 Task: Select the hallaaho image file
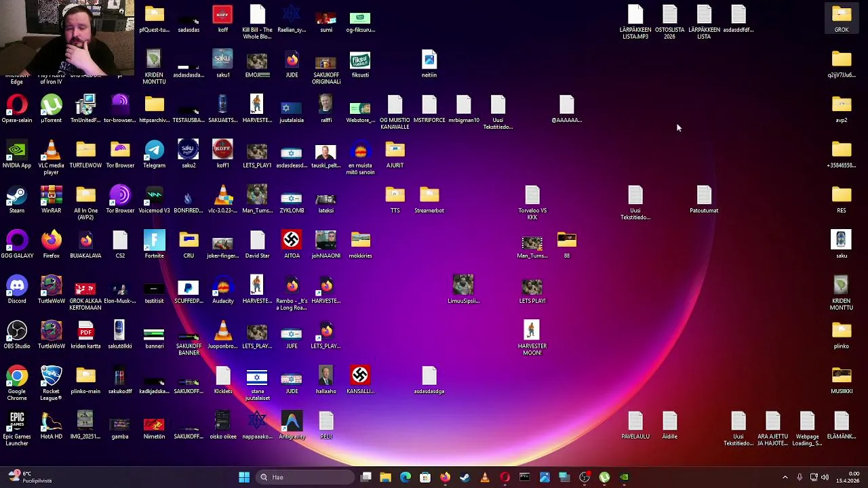tap(326, 380)
